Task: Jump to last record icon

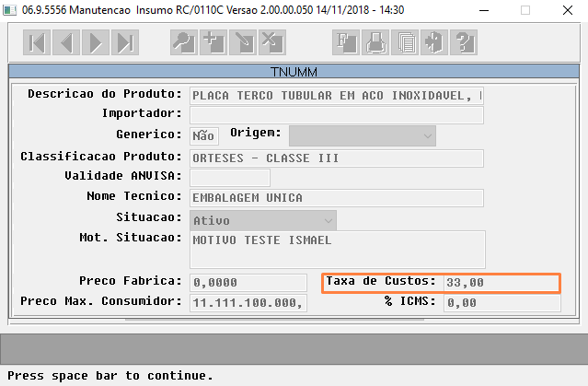Action: 125,42
